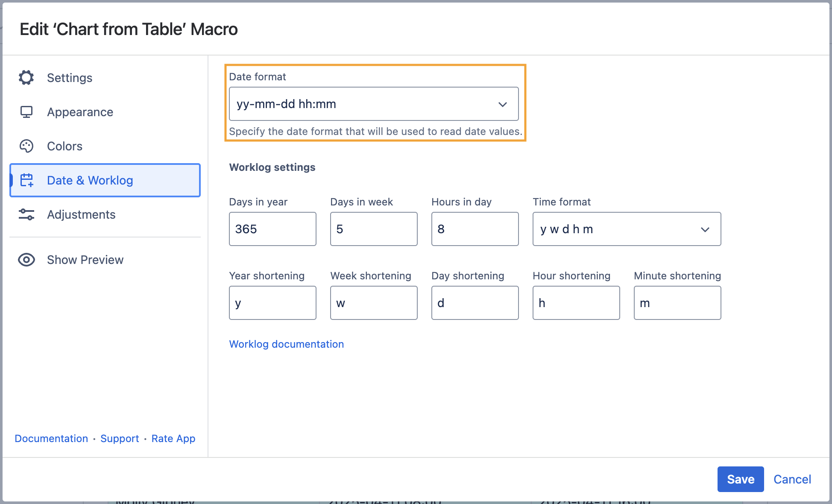Image resolution: width=832 pixels, height=504 pixels.
Task: Click the Rate App link
Action: tap(173, 439)
